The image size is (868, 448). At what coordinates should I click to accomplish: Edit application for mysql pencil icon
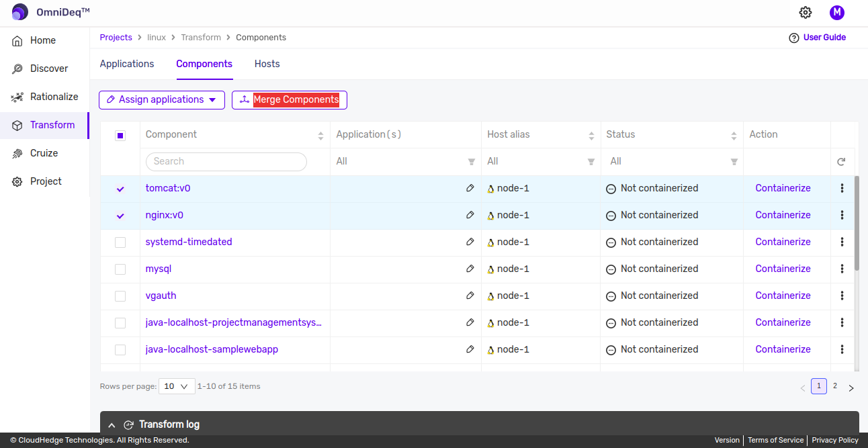[x=470, y=269]
